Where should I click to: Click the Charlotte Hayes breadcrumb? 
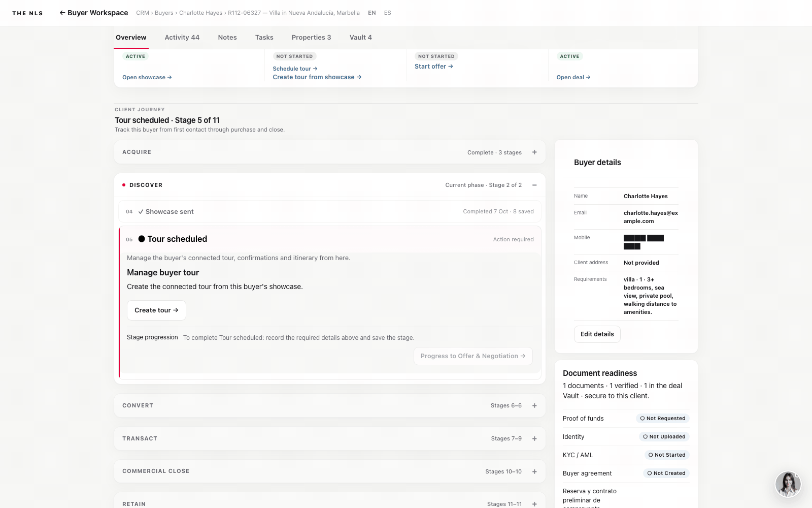[200, 13]
